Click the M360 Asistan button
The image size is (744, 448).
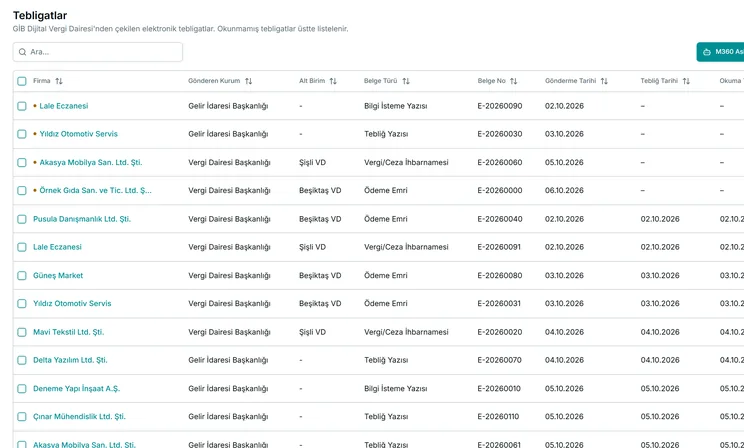[720, 52]
